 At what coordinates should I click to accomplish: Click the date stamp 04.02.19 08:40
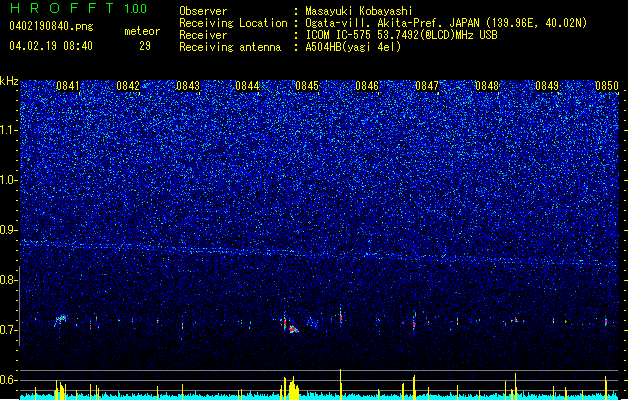pyautogui.click(x=51, y=46)
